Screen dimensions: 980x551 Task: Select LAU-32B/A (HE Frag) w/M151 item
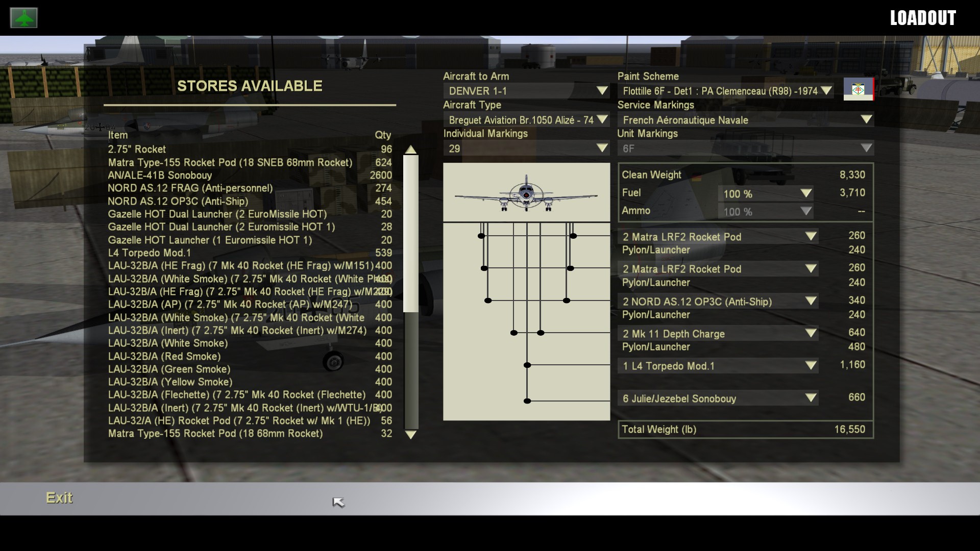(x=250, y=265)
